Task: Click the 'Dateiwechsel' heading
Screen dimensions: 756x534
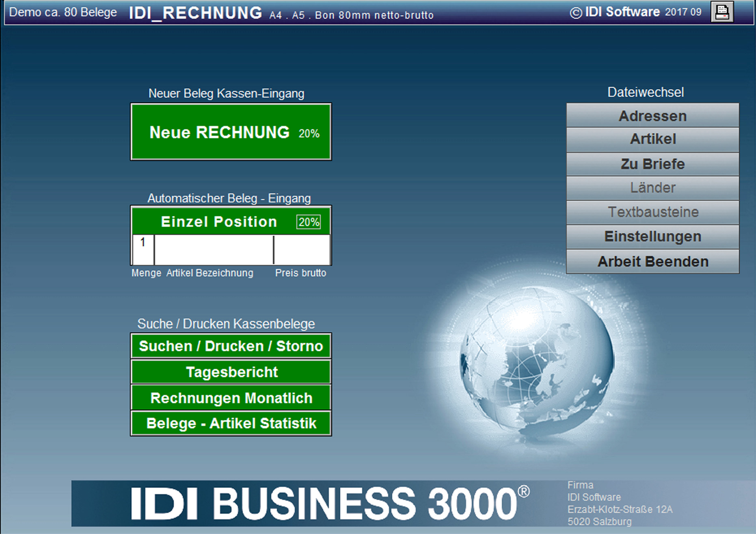Action: coord(646,92)
